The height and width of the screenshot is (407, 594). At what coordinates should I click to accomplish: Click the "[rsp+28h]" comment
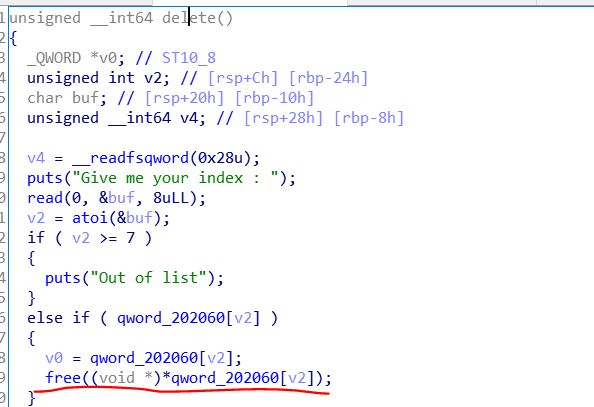coord(283,118)
